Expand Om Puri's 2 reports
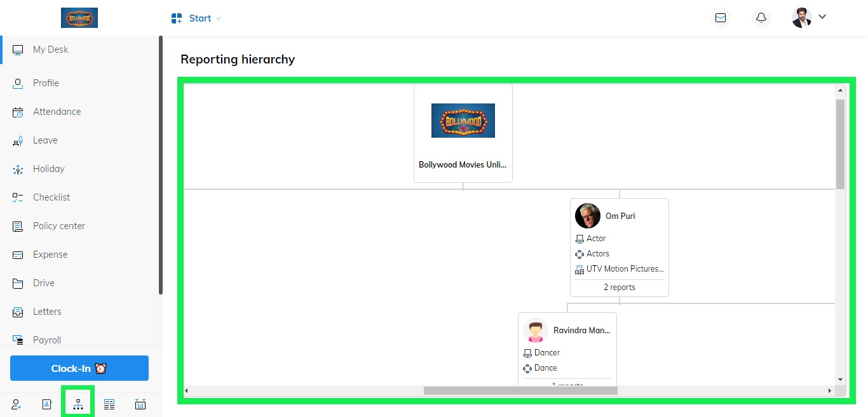The height and width of the screenshot is (417, 868). coord(620,288)
